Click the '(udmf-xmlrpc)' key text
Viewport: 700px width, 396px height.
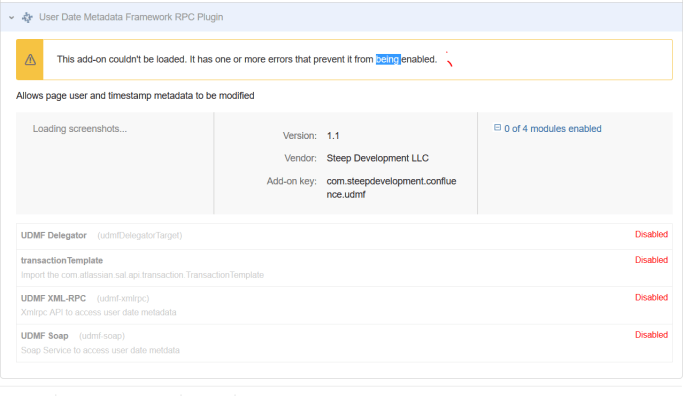tap(123, 298)
